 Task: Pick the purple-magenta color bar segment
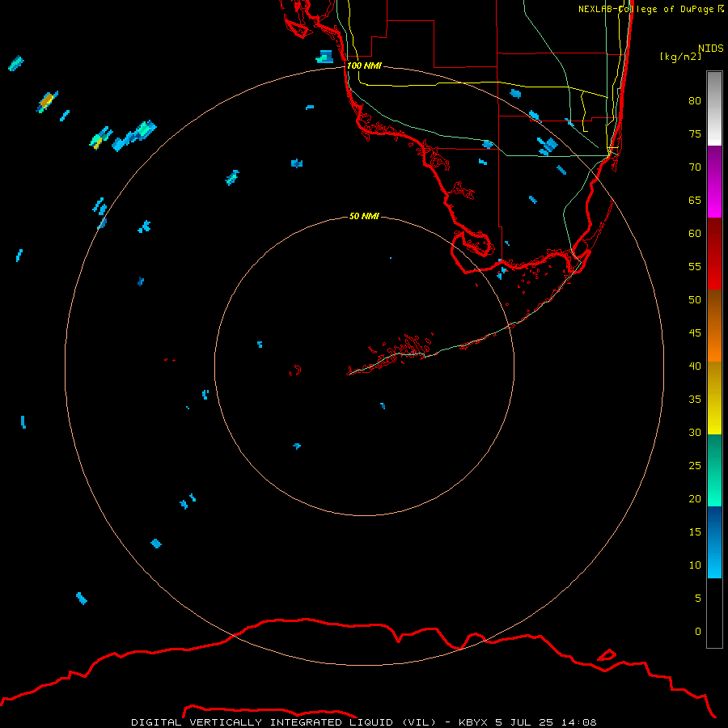(714, 182)
